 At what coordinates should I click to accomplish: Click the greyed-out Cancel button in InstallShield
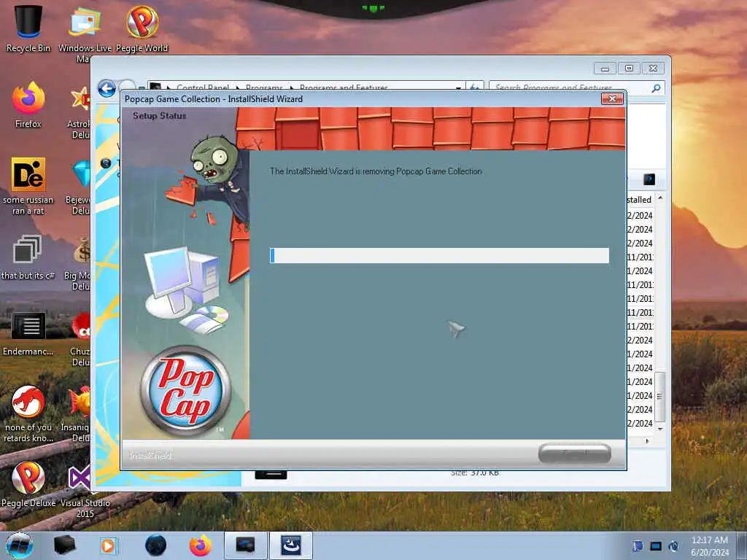coord(575,453)
